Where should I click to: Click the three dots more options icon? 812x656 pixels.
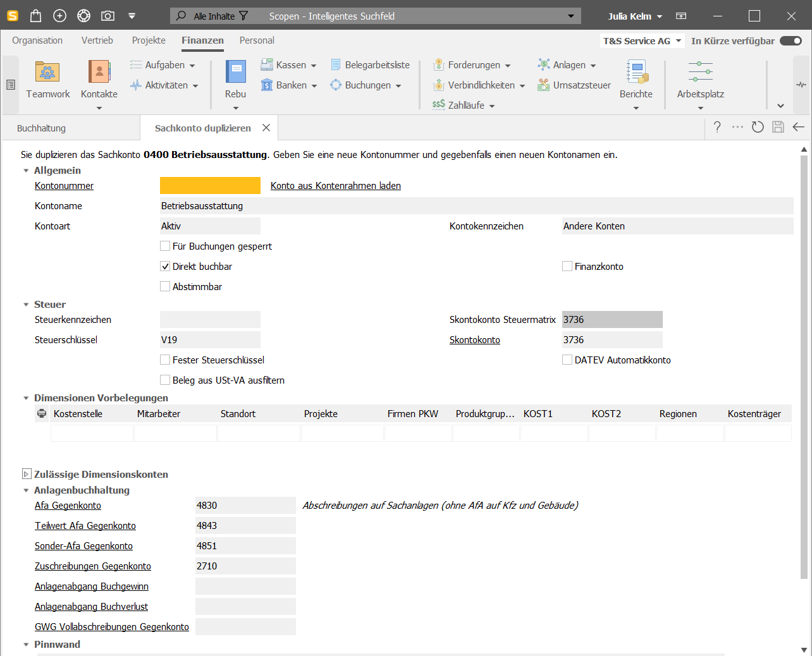point(737,127)
